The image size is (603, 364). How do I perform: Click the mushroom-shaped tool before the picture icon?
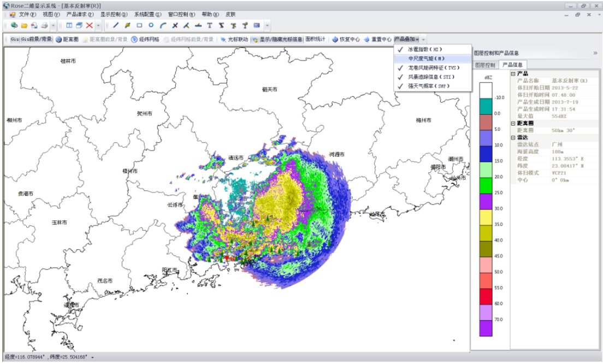[x=245, y=25]
